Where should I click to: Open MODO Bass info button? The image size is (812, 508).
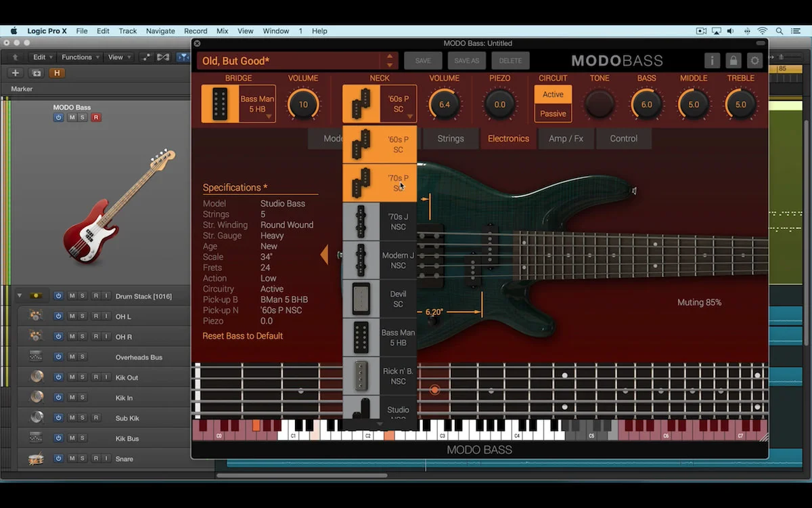712,60
